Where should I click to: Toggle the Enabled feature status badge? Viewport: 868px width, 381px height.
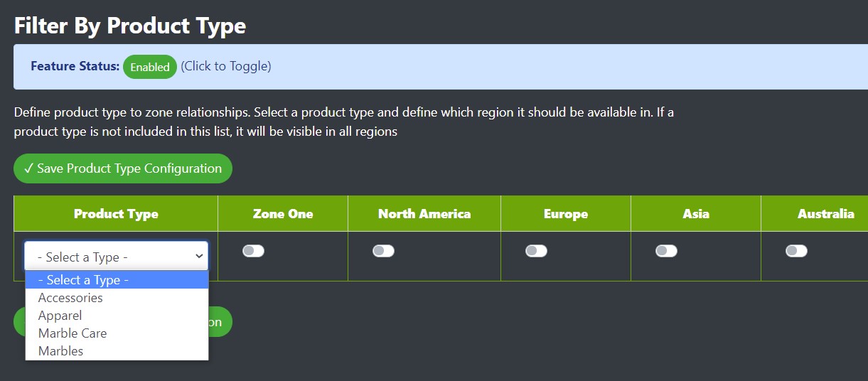click(x=150, y=67)
